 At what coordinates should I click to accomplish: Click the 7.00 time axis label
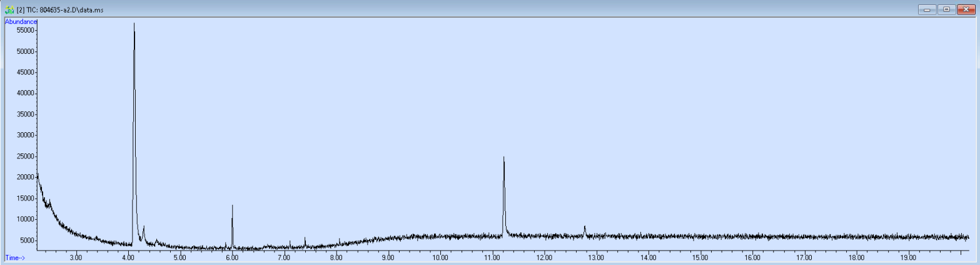point(284,257)
